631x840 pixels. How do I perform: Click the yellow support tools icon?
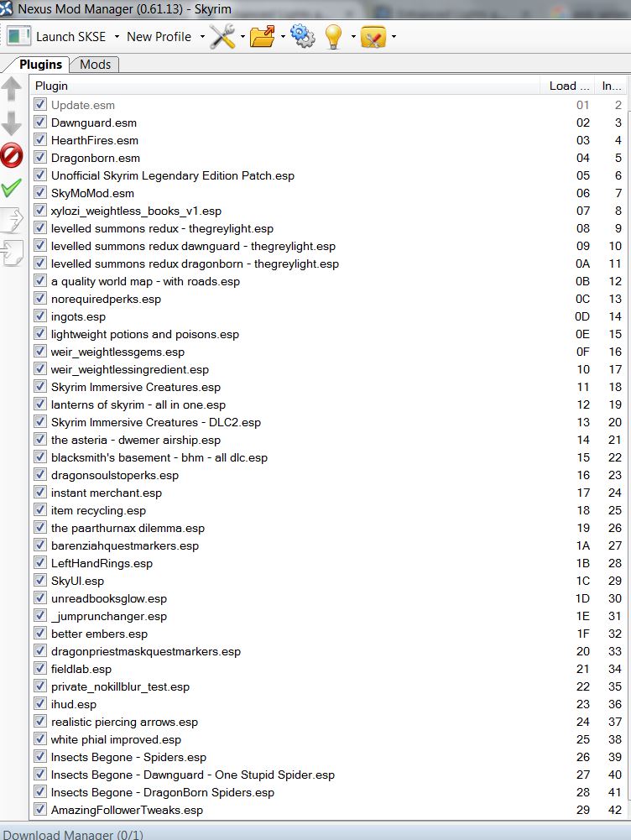373,36
